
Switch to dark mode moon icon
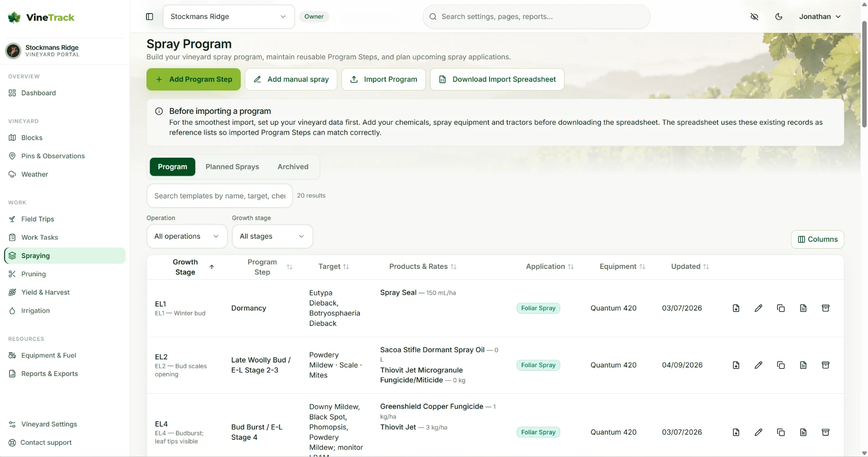[779, 17]
